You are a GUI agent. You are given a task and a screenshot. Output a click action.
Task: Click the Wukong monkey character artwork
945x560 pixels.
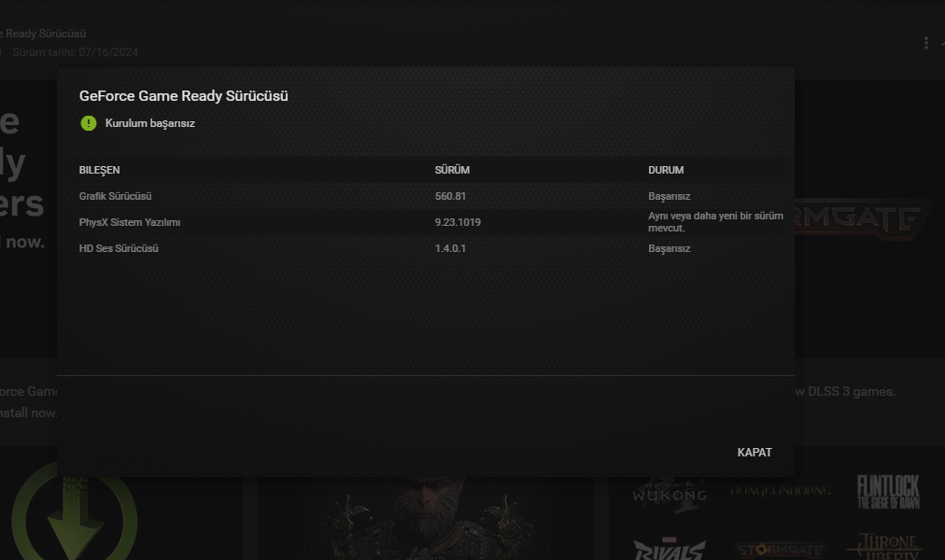tap(426, 518)
